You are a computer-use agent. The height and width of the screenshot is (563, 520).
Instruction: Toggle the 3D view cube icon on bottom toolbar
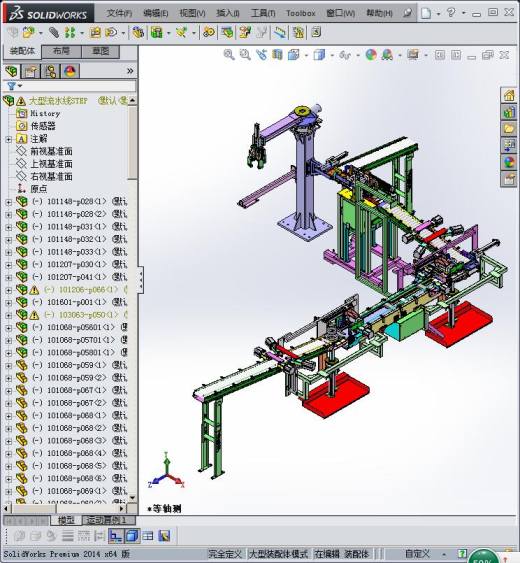point(132,536)
